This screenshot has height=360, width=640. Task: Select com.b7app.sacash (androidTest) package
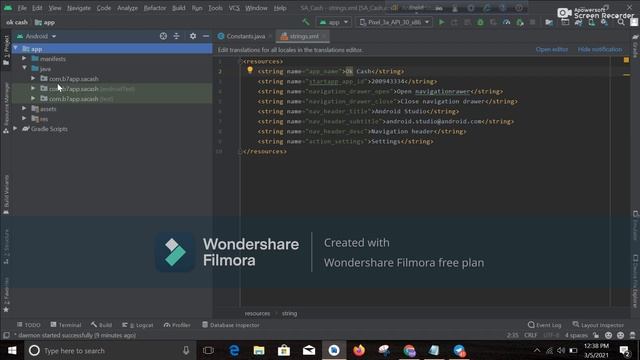[112, 89]
